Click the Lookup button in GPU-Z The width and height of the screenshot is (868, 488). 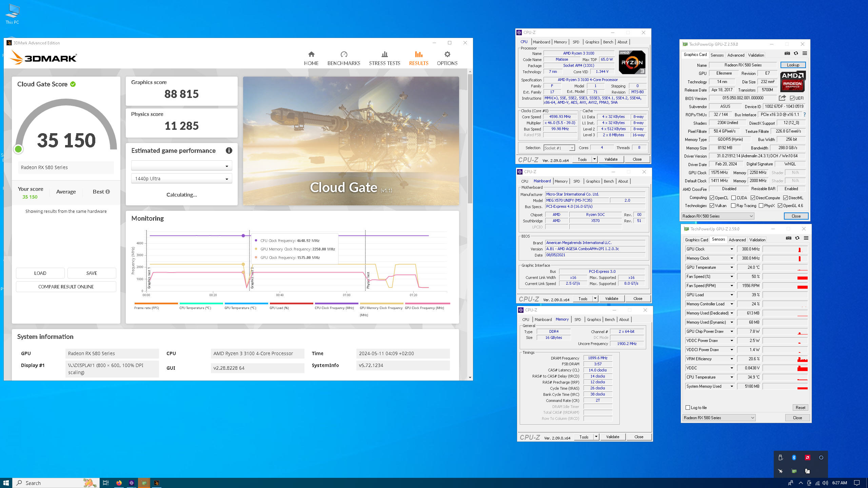[x=793, y=65]
